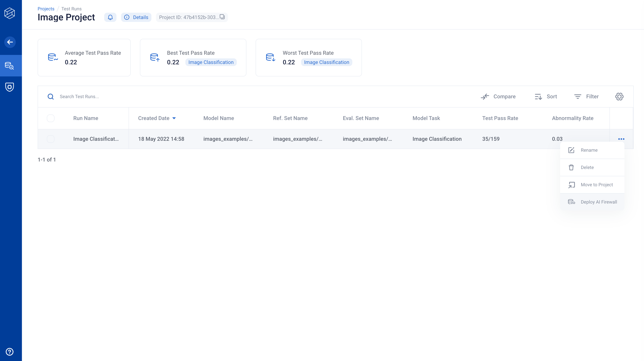Click the cube logo in the sidebar
644x361 pixels.
click(10, 13)
